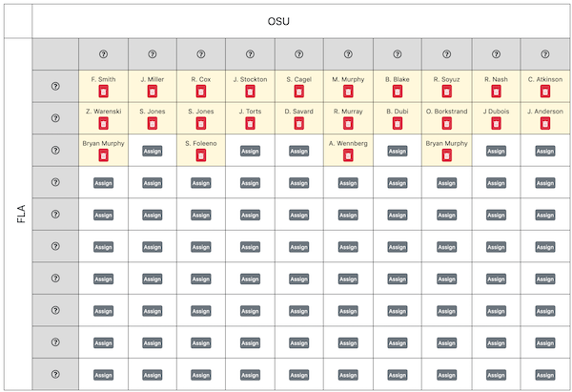
Task: Click the trash icon under J. Anderson
Action: coord(545,123)
